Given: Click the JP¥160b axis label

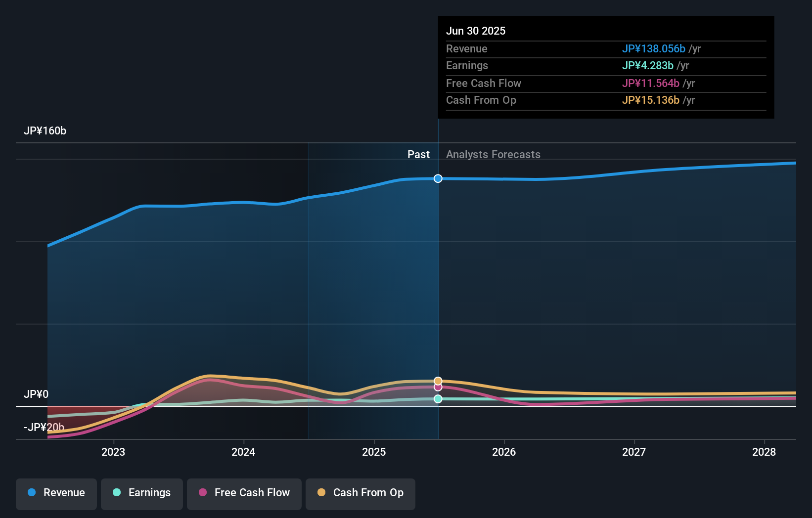Looking at the screenshot, I should 45,130.
